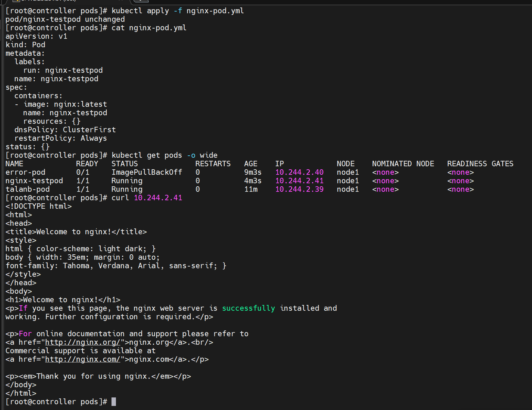
Task: Select the 'Commercial support is available at' line
Action: coord(81,351)
